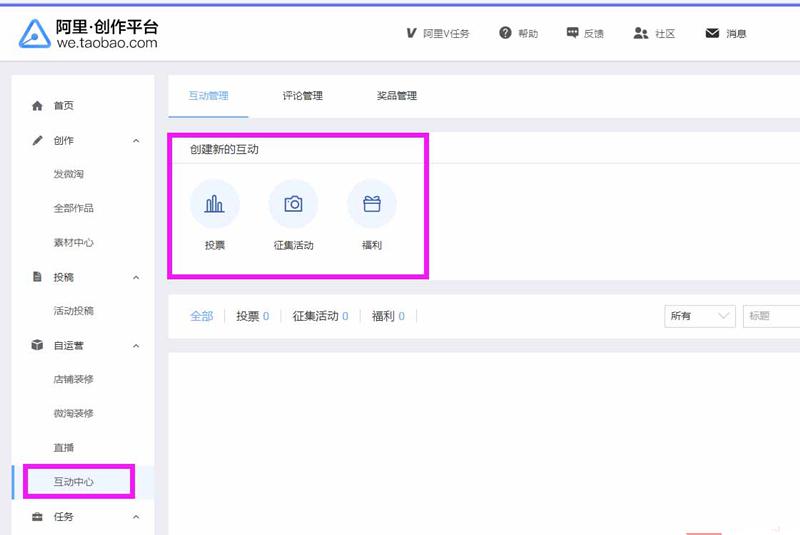Click the 创建新的互动 heading text
The width and height of the screenshot is (800, 535).
(224, 149)
